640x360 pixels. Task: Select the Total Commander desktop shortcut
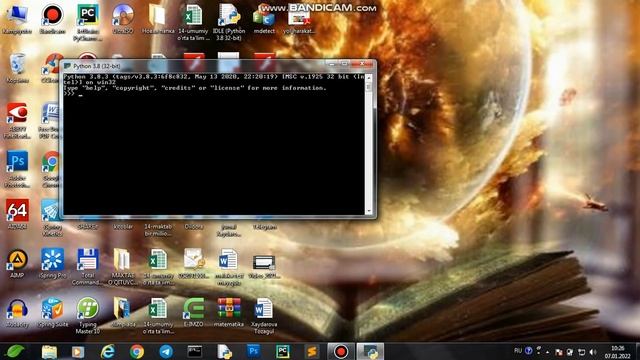click(x=88, y=267)
